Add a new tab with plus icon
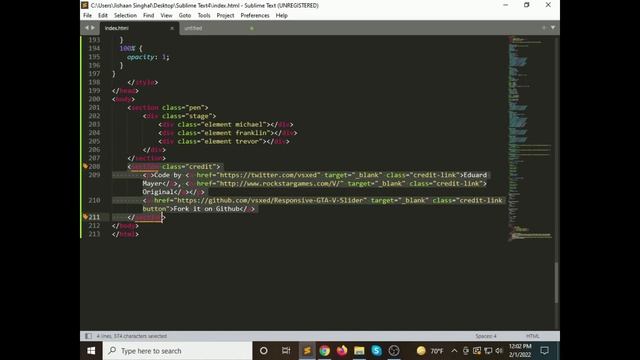Image resolution: width=640 pixels, height=360 pixels. [544, 28]
